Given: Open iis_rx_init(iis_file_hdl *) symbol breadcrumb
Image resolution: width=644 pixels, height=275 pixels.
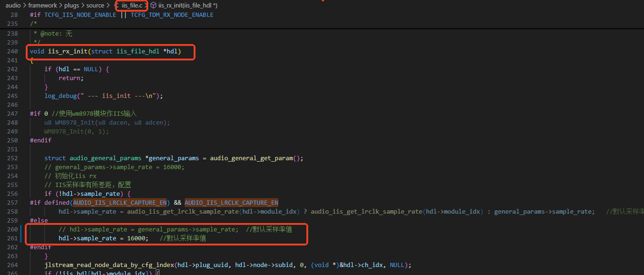Looking at the screenshot, I should (x=188, y=6).
